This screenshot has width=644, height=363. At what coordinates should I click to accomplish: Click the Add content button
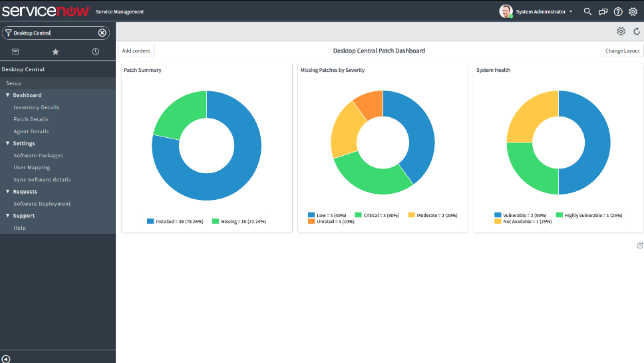pyautogui.click(x=136, y=51)
